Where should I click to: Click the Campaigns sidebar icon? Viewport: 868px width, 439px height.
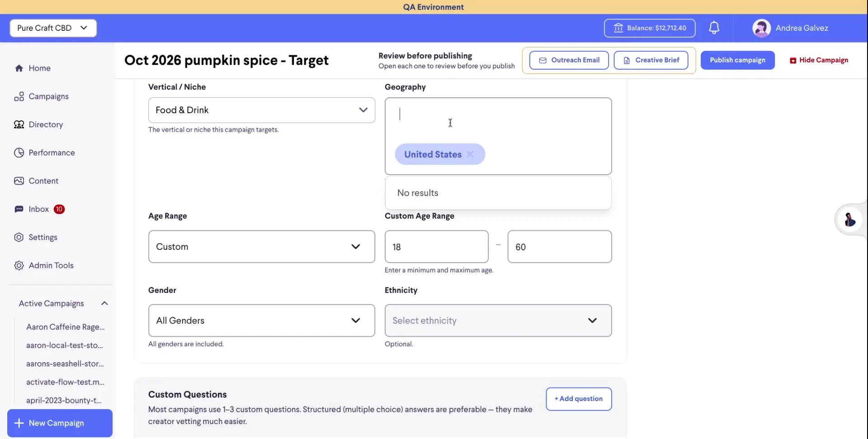pos(19,96)
